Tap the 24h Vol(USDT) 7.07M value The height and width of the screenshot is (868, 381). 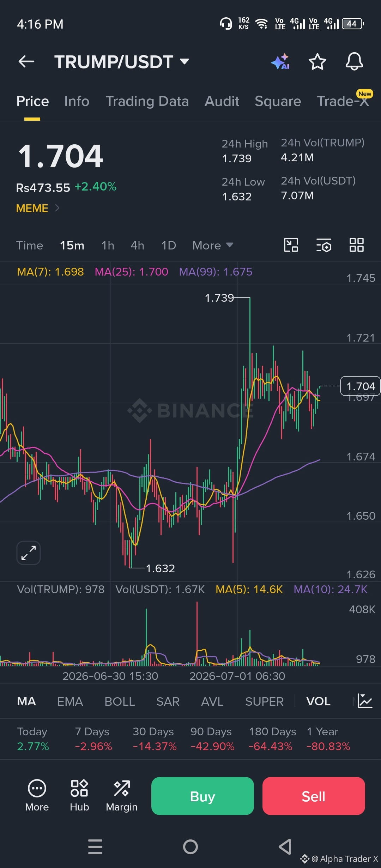pyautogui.click(x=297, y=195)
